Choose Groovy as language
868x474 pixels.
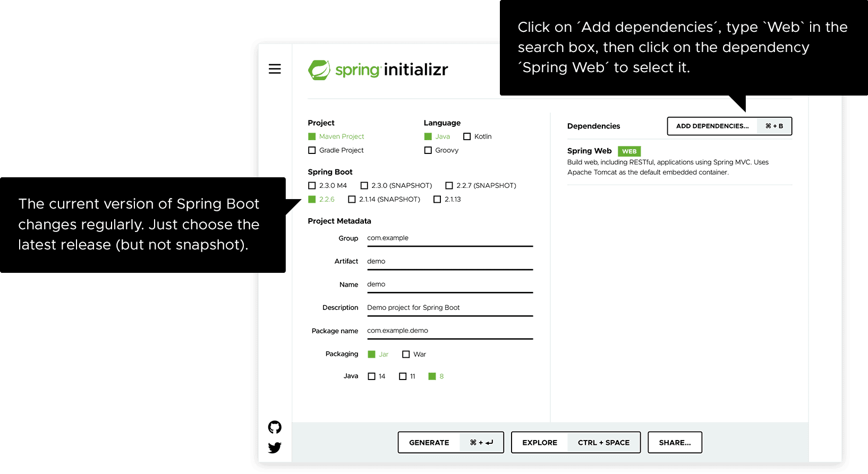441,150
